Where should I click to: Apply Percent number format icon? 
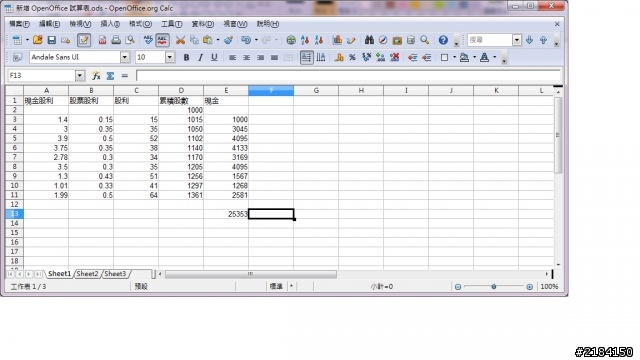tap(352, 58)
